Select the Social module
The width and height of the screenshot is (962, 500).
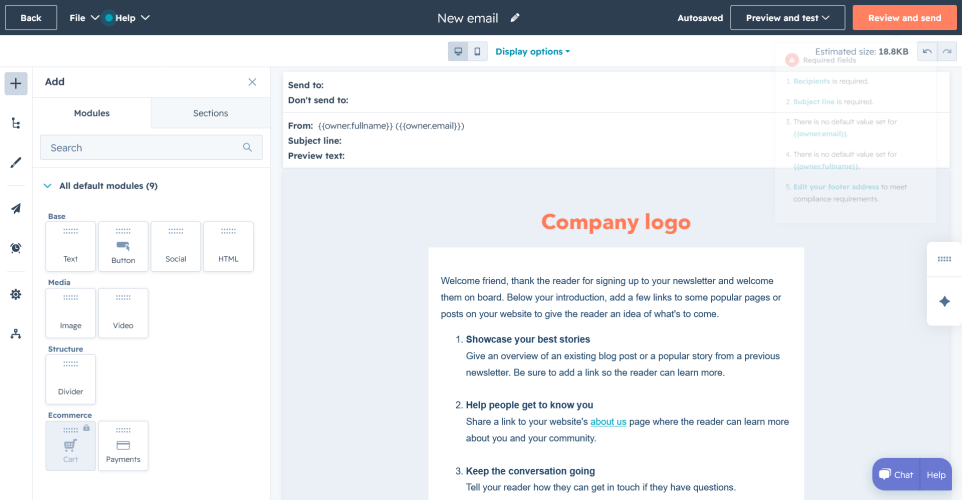[176, 246]
